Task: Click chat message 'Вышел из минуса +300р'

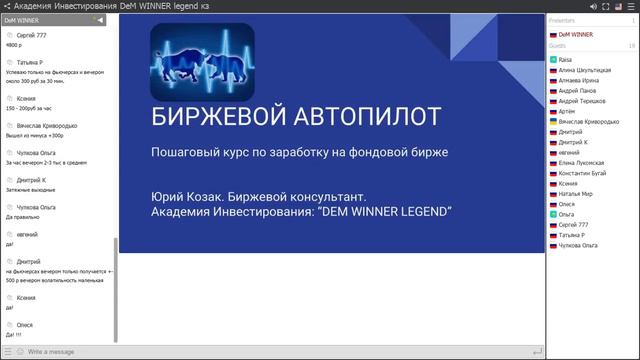Action: 35,136
